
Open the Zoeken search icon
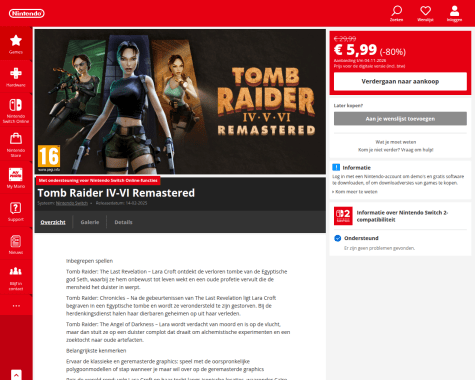[396, 13]
